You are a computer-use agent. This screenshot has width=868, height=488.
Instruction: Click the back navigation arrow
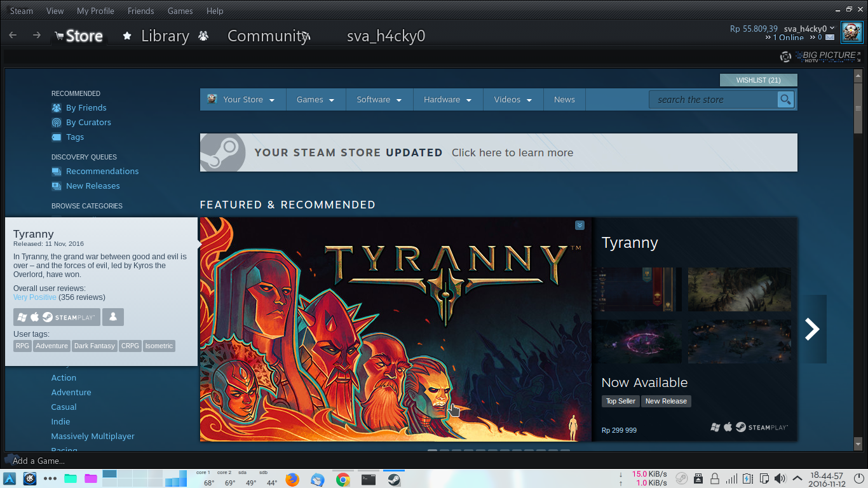pos(13,34)
